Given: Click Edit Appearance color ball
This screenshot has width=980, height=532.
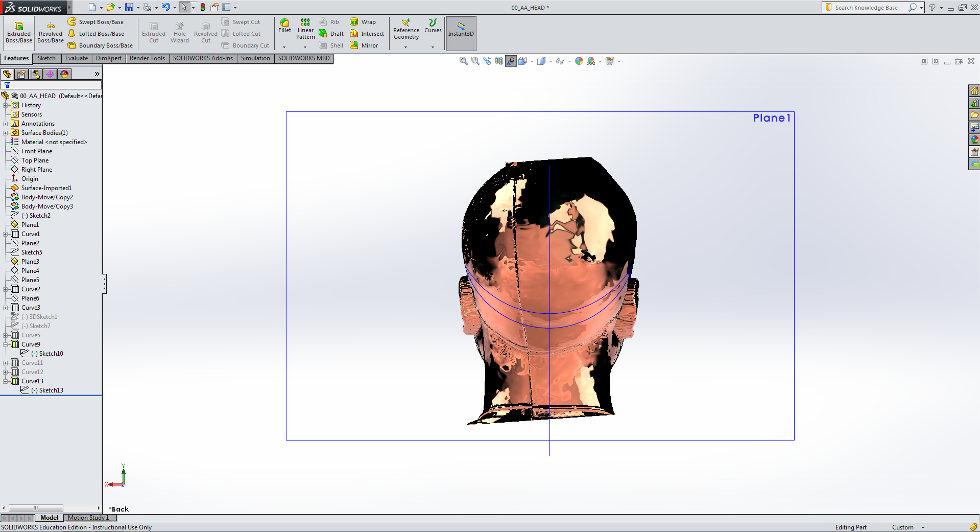Looking at the screenshot, I should coord(579,61).
